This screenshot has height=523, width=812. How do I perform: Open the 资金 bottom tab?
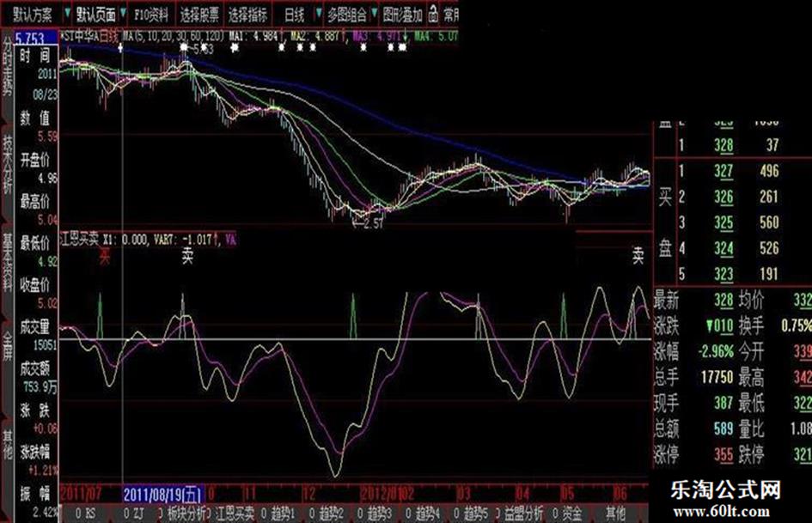(x=568, y=514)
